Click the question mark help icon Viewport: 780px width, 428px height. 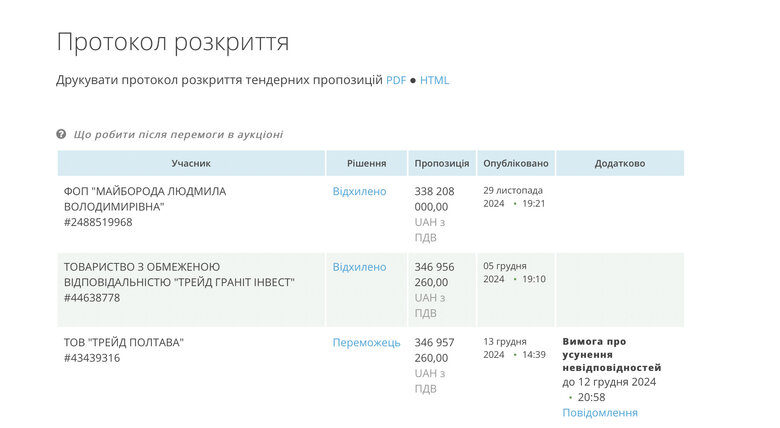[x=61, y=134]
